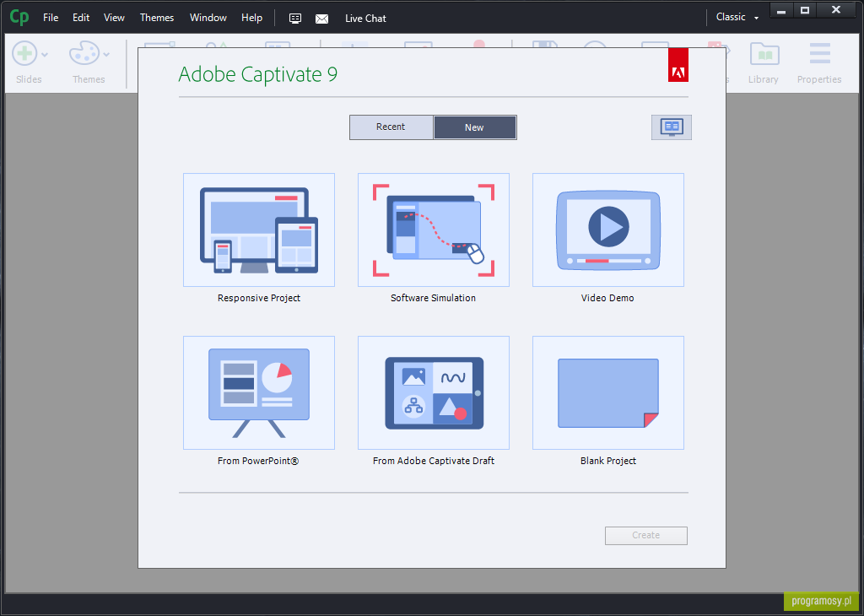Open the Help menu
The width and height of the screenshot is (864, 616).
click(251, 18)
